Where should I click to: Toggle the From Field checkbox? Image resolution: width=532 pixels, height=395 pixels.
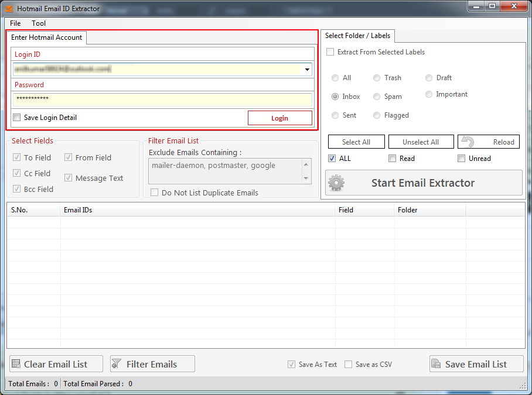point(68,157)
